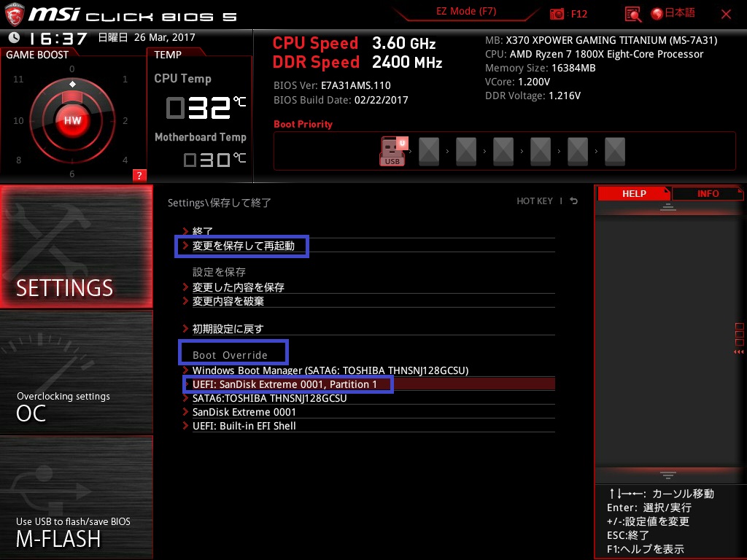Click the Settings\保存して終了 breadcrumb

pyautogui.click(x=219, y=203)
